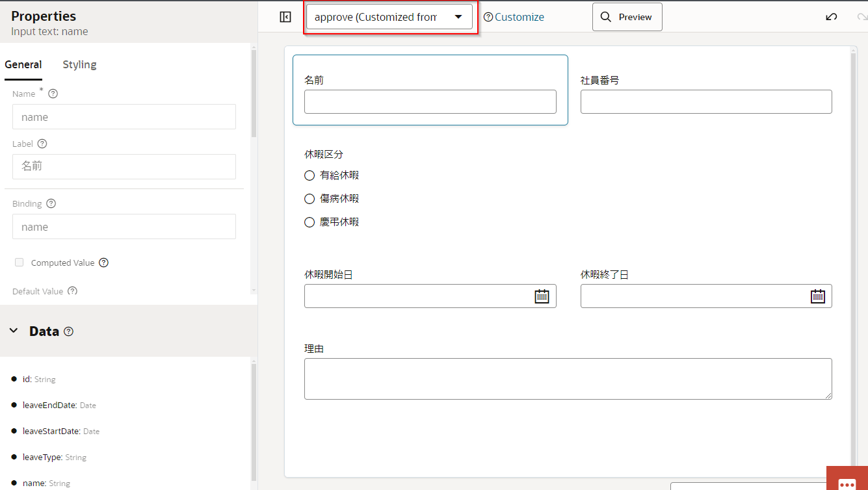
Task: Click the Preview button
Action: pyautogui.click(x=627, y=17)
